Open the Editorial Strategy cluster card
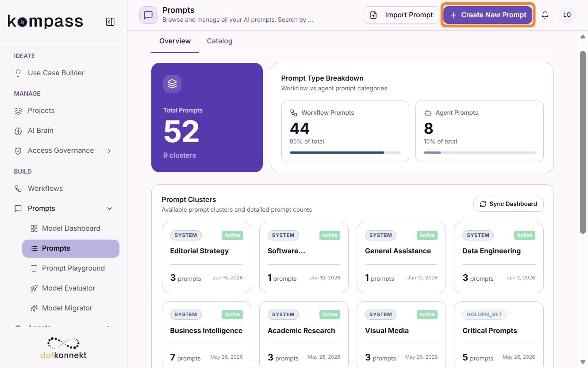 coord(207,257)
